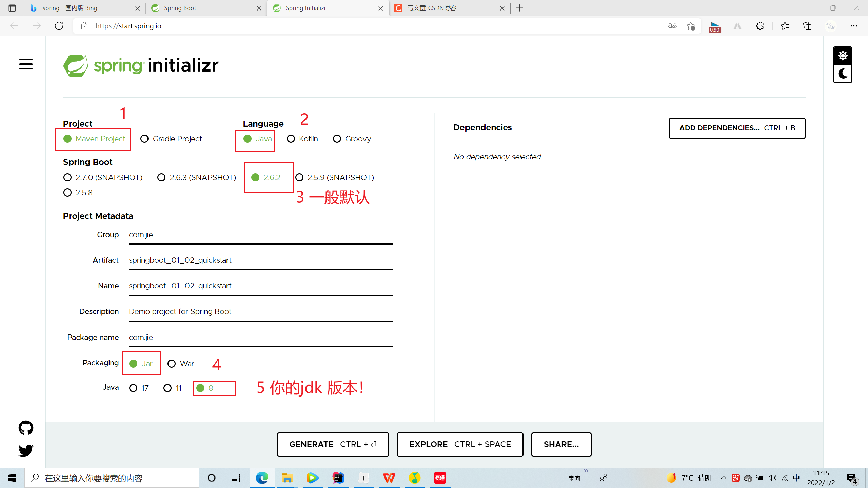The height and width of the screenshot is (488, 868).
Task: Open File Explorer from the taskbar
Action: click(287, 478)
